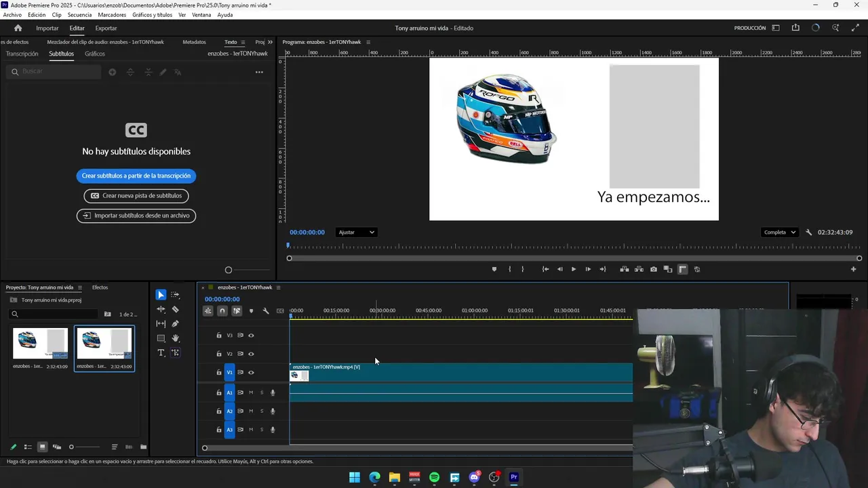Switch to the Transcripción tab
Screen dimensions: 868x488
[22, 54]
